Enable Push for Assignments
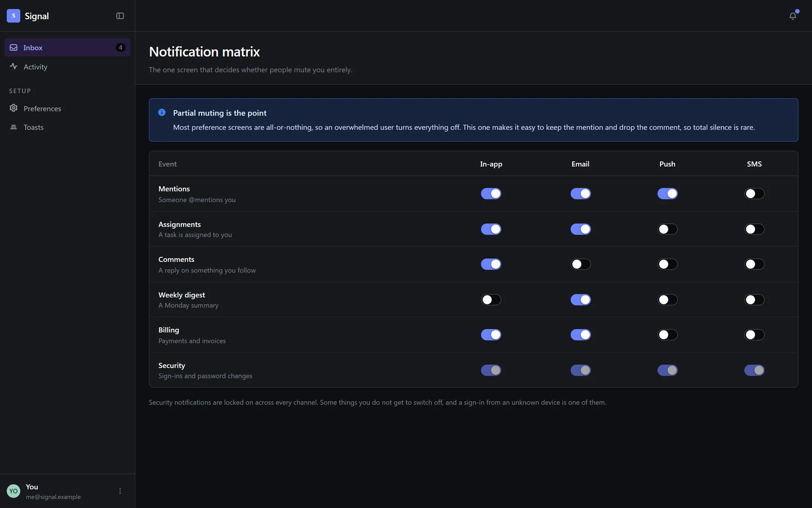The width and height of the screenshot is (812, 508). [x=667, y=229]
